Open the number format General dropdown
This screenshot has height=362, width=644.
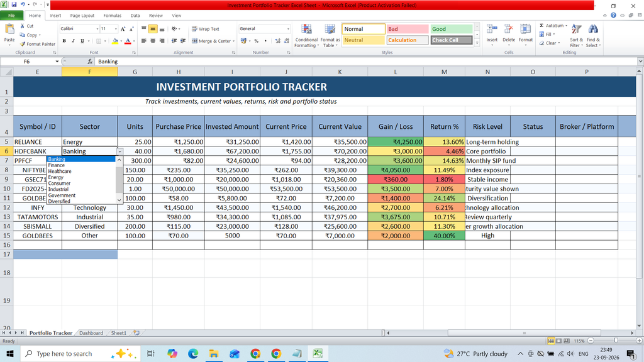coord(288,29)
